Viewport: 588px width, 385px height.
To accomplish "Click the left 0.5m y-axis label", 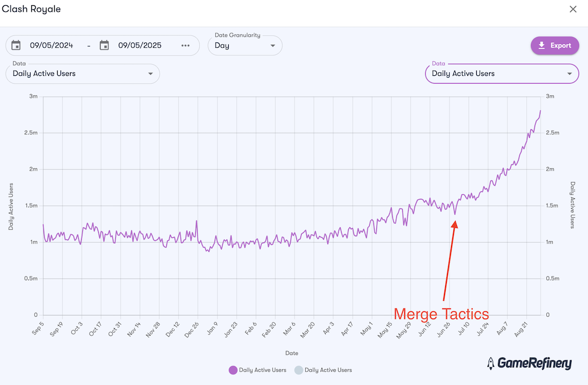I will coord(31,278).
